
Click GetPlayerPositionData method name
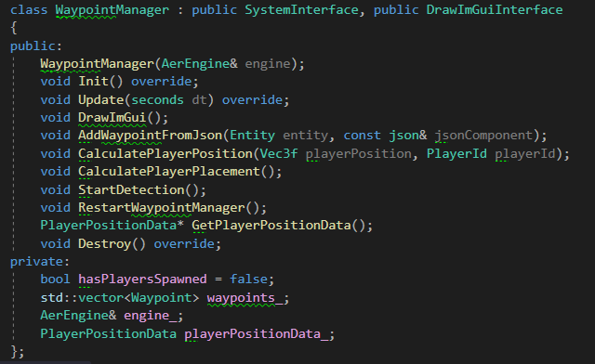click(x=271, y=226)
